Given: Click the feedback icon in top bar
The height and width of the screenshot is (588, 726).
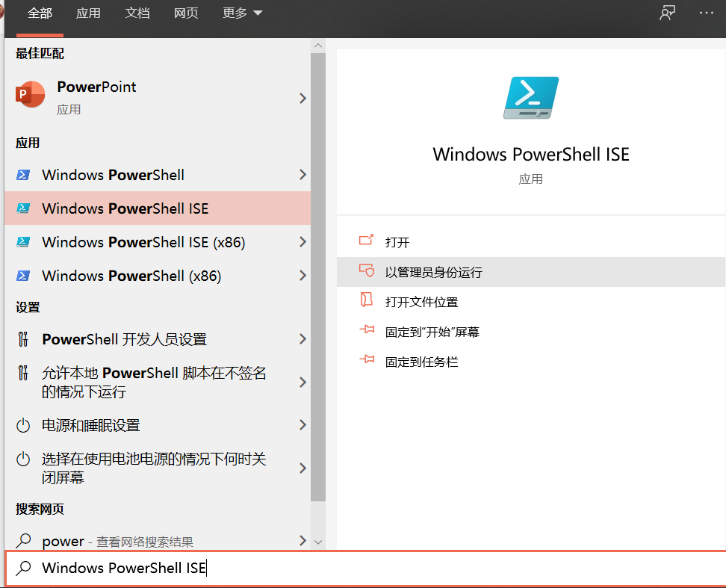Looking at the screenshot, I should (667, 13).
